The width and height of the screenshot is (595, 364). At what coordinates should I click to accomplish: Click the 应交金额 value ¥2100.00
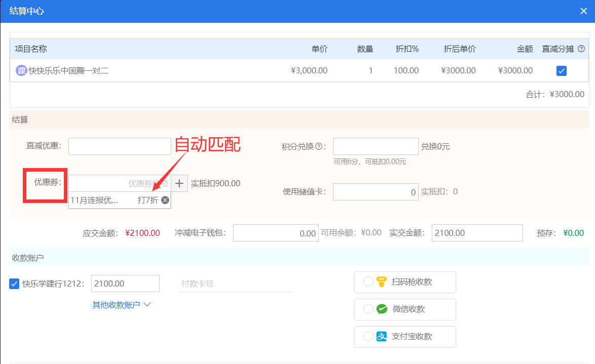(143, 233)
